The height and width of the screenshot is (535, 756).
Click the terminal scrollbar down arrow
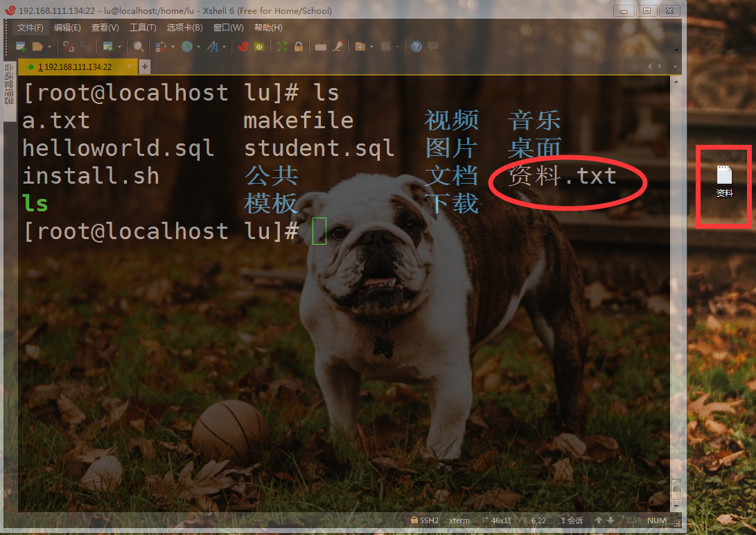pos(676,506)
